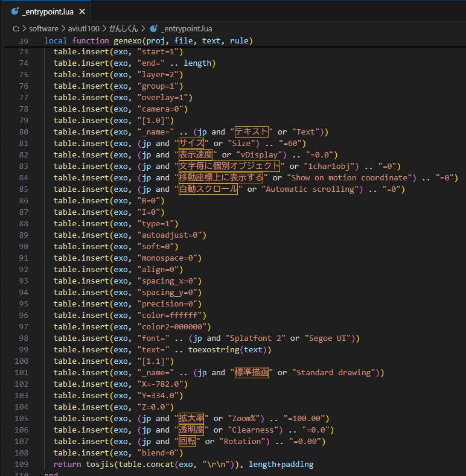Click the tosjis call on return line
466x476 pixels.
click(x=100, y=465)
